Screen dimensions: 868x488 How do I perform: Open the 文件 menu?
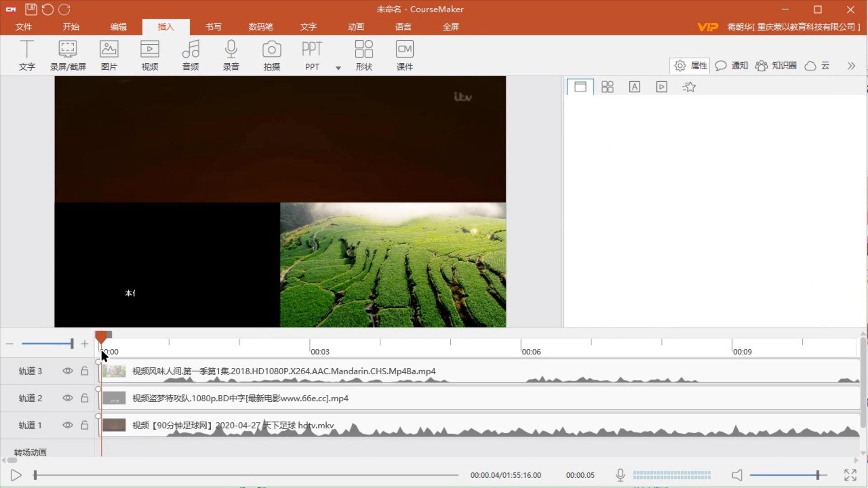click(24, 27)
